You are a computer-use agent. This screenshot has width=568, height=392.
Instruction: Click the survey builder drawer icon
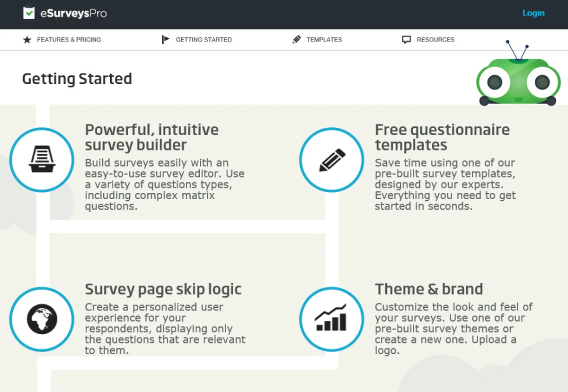(x=42, y=160)
